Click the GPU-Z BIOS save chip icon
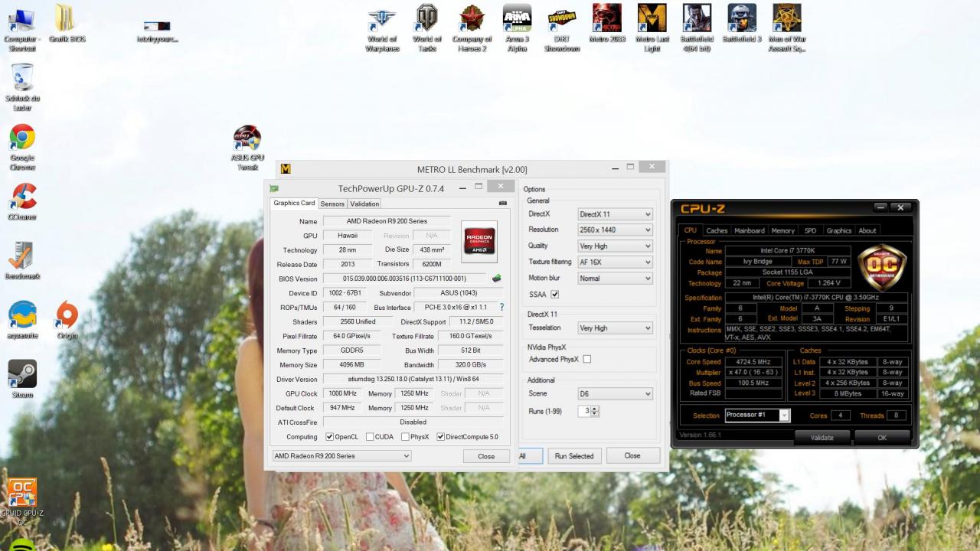Viewport: 980px width, 551px height. [497, 279]
